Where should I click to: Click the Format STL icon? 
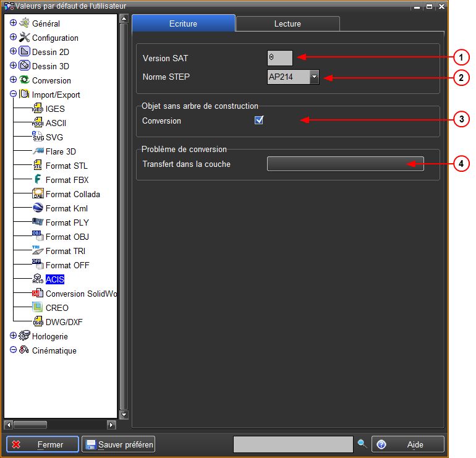[x=37, y=166]
